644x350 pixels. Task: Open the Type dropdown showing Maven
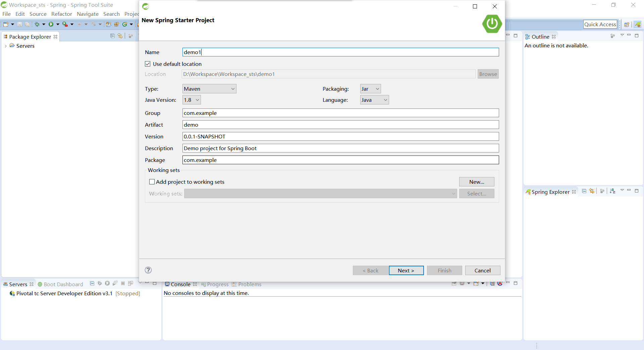pos(209,89)
